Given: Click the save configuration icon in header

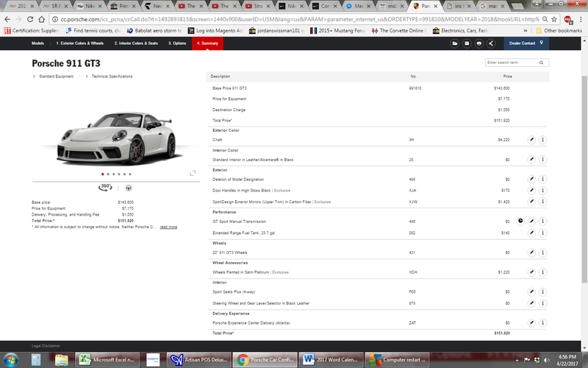Looking at the screenshot, I should pyautogui.click(x=467, y=43).
